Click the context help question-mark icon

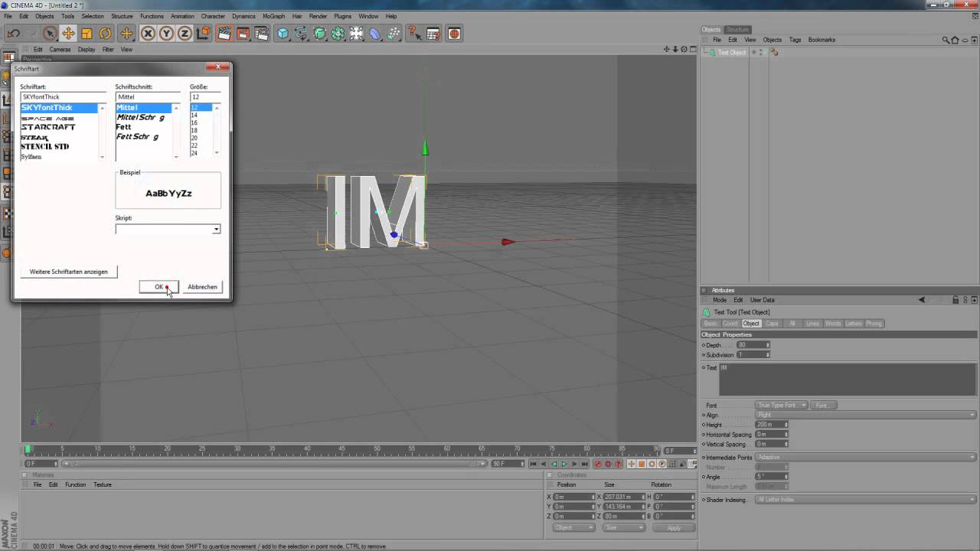tap(414, 34)
